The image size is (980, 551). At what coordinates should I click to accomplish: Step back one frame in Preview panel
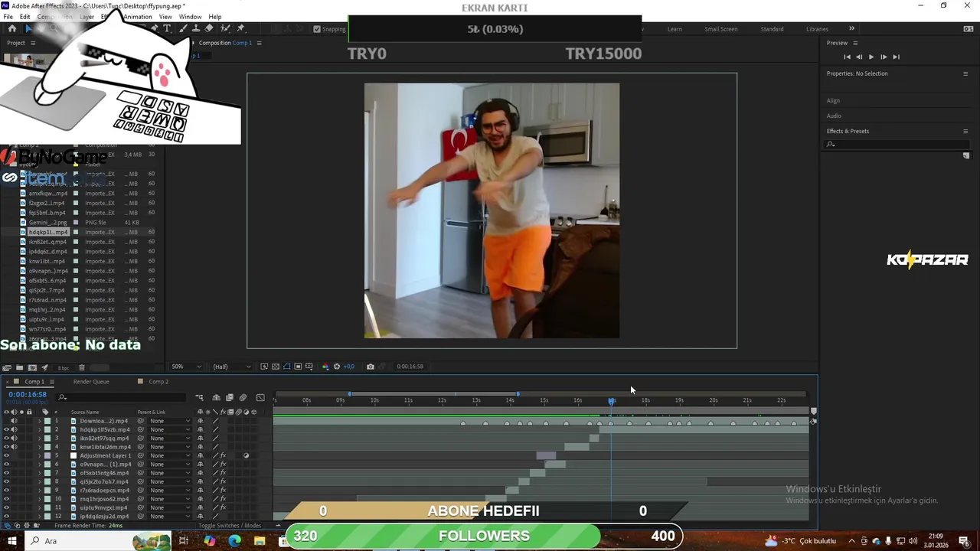[859, 57]
